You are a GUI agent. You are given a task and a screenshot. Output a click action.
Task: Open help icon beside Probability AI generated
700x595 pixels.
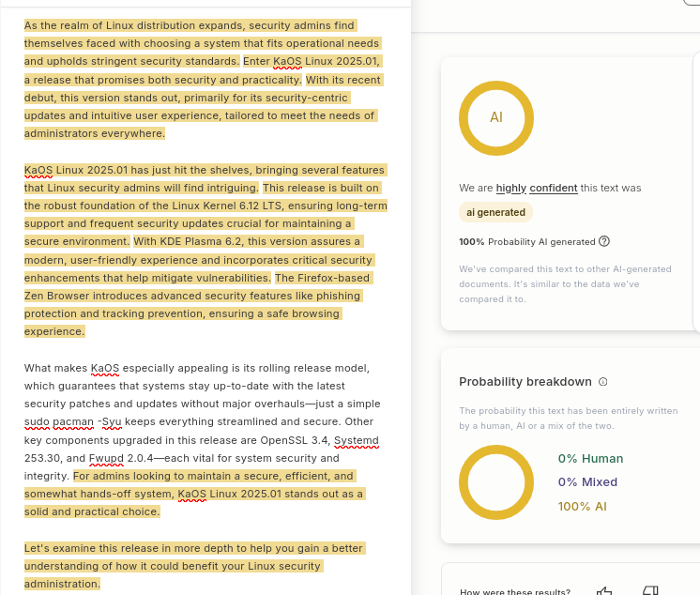604,241
